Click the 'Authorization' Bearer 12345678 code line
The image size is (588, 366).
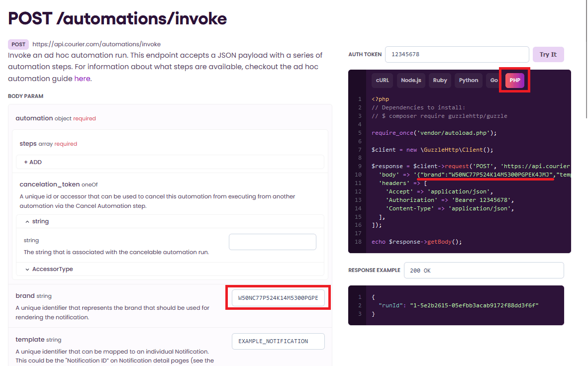tap(450, 200)
